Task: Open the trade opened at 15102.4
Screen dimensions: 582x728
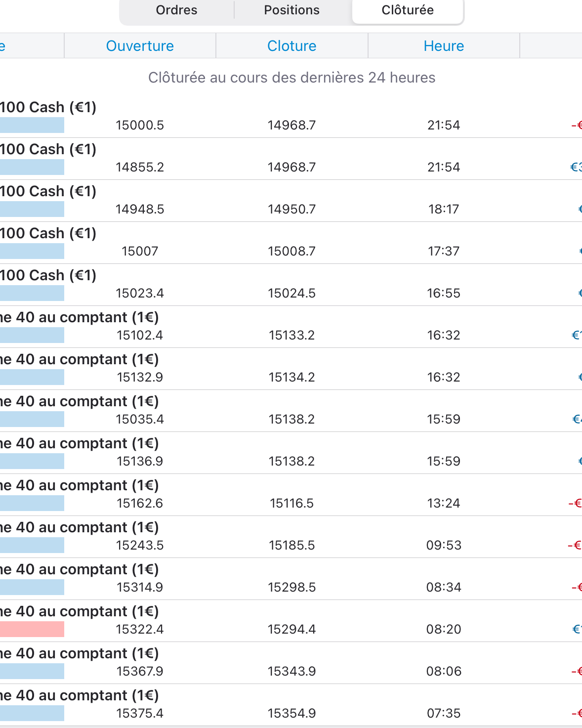Action: pos(140,335)
